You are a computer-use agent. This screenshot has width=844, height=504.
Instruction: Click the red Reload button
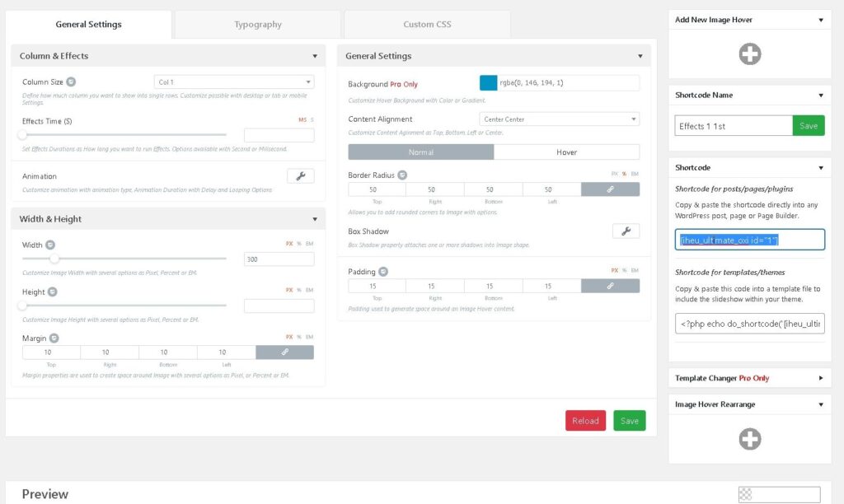click(x=585, y=421)
